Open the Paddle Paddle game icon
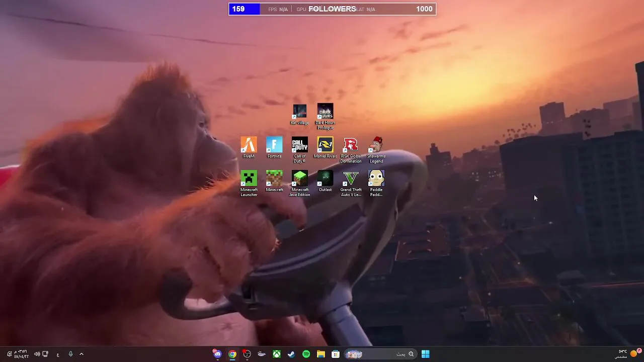Screen dimensions: 644x362 tap(376, 184)
